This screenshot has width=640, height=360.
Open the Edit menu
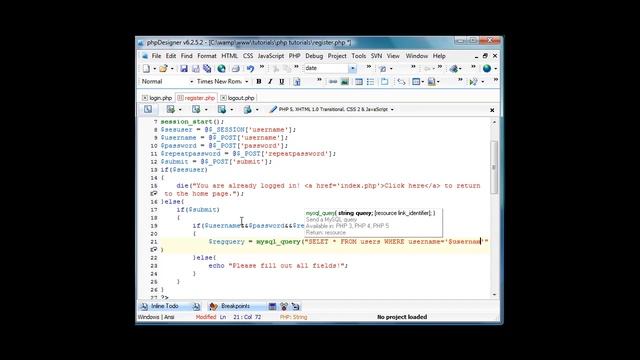click(x=171, y=56)
